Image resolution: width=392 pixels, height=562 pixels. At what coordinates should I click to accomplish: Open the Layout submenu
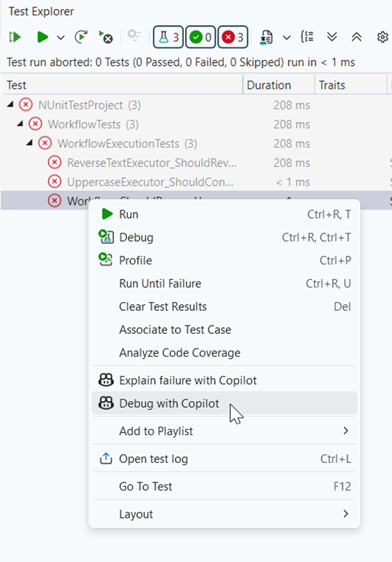(224, 514)
